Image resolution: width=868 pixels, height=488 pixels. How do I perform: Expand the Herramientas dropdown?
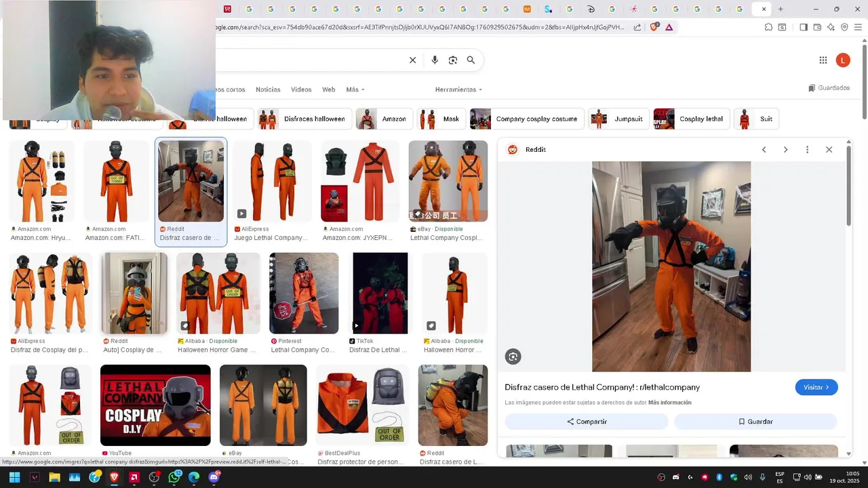(458, 89)
